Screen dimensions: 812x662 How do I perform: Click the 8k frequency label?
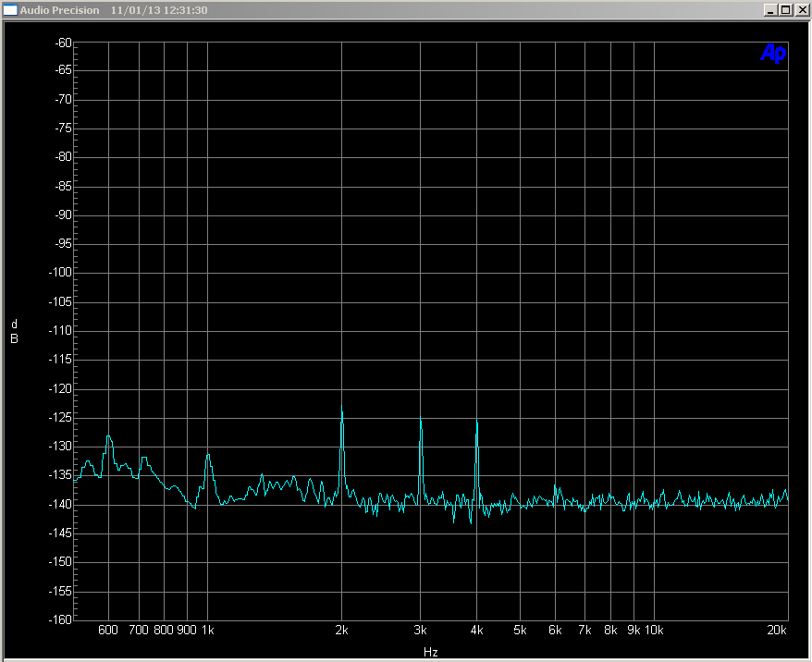(x=610, y=630)
